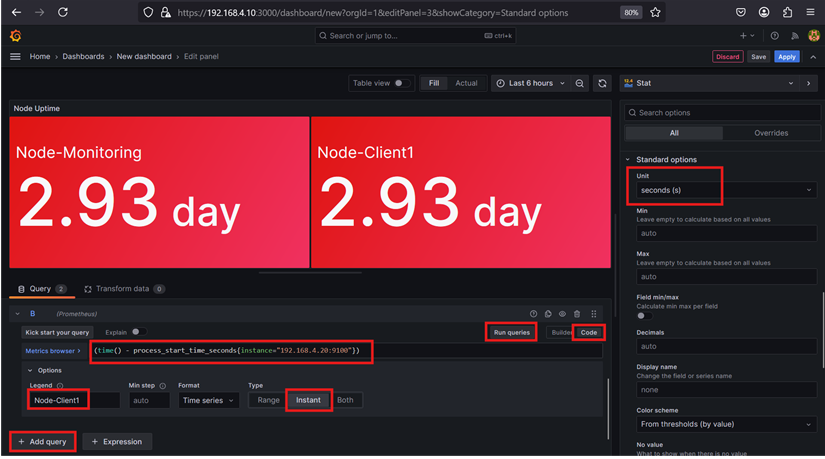Click the Add query button
The image size is (825, 459).
coord(43,442)
